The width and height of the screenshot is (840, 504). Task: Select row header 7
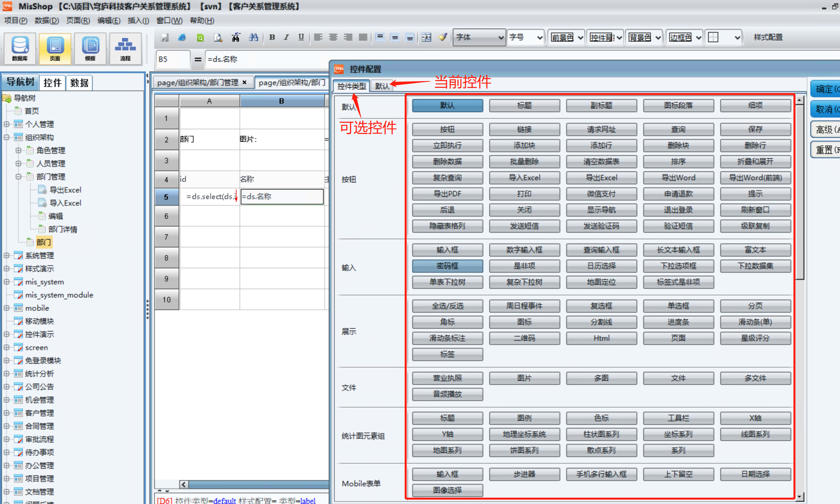(x=166, y=237)
